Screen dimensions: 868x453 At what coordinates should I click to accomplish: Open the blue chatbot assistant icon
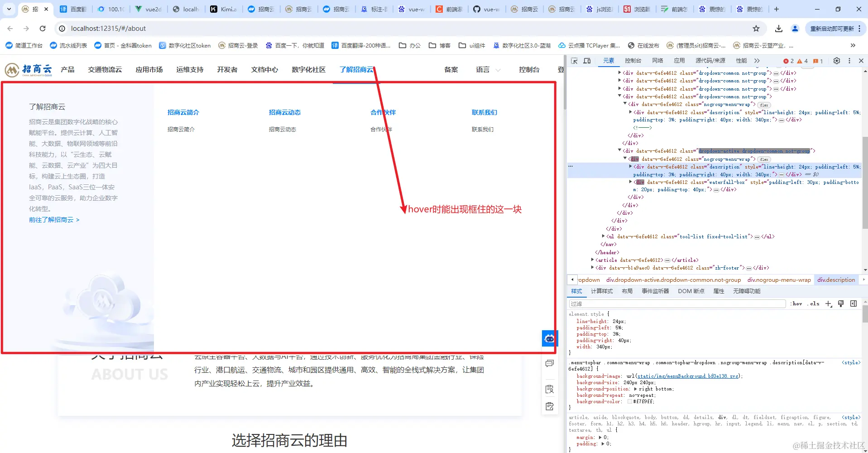[x=550, y=338]
